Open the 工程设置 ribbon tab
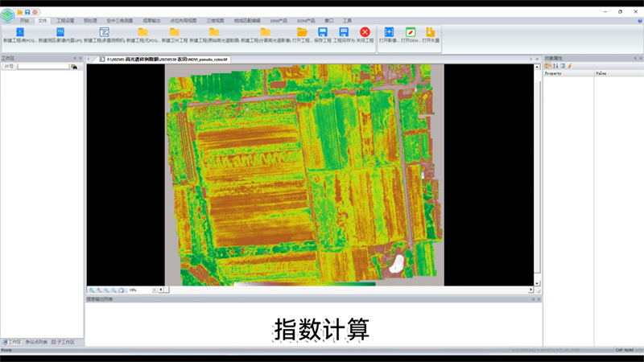The image size is (644, 362). click(x=65, y=21)
